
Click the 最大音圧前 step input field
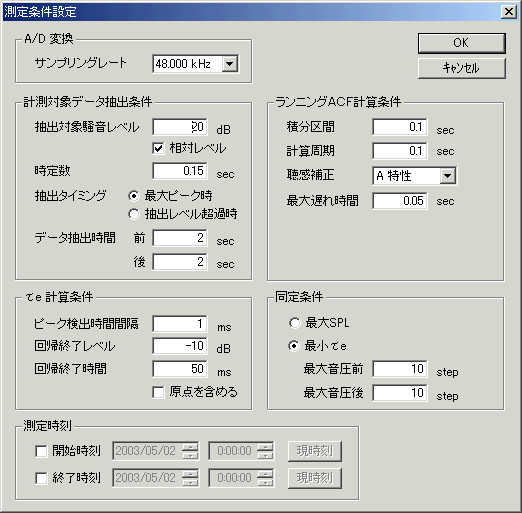pos(400,369)
